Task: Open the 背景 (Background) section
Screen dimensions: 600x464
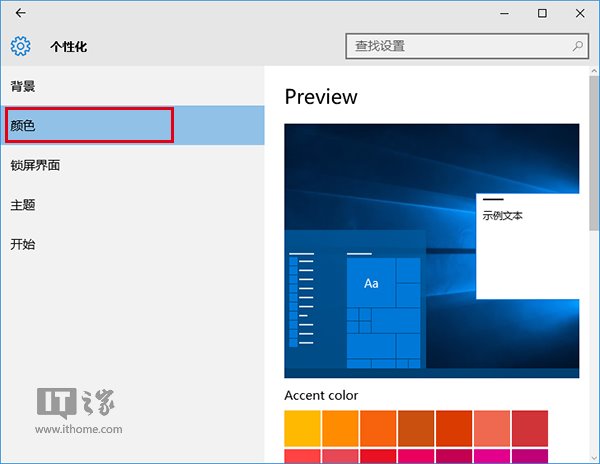Action: (24, 87)
